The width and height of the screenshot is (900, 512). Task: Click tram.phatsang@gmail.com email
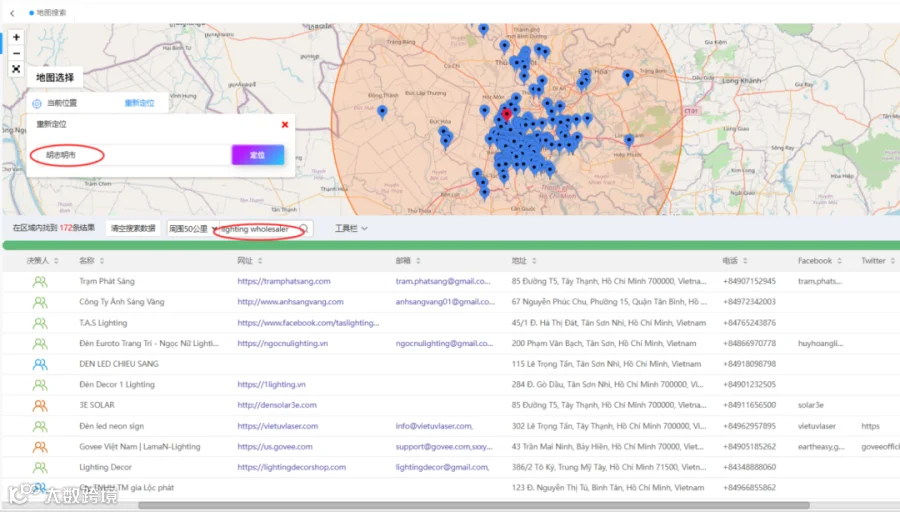[443, 281]
